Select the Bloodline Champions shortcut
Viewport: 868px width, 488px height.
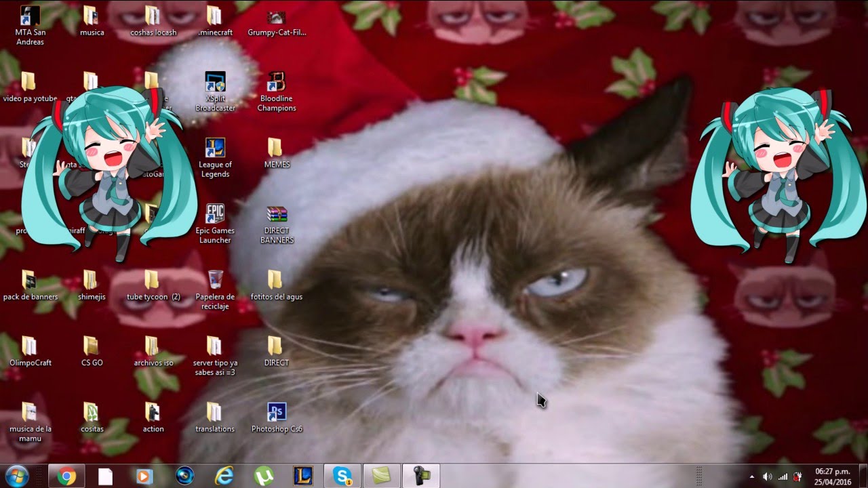(277, 92)
